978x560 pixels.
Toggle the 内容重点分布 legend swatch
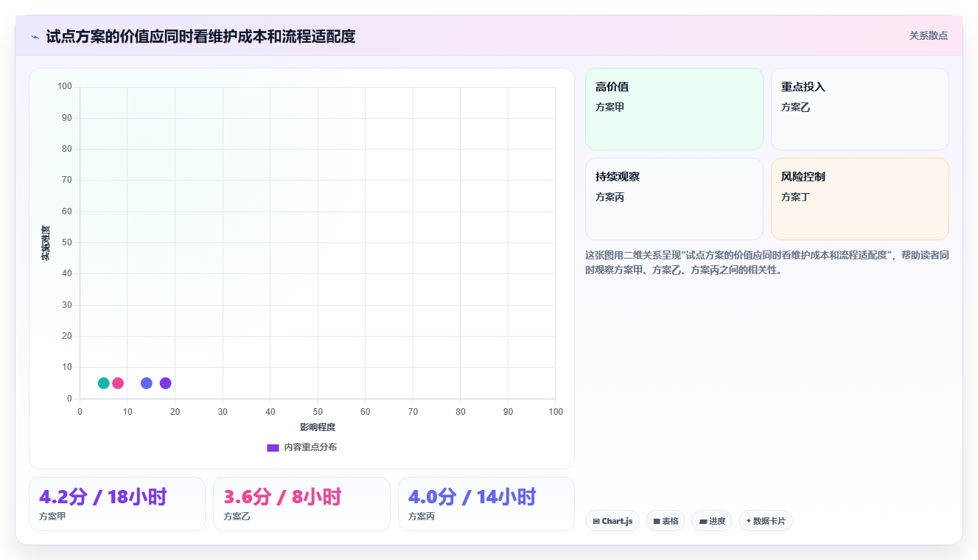pos(273,447)
